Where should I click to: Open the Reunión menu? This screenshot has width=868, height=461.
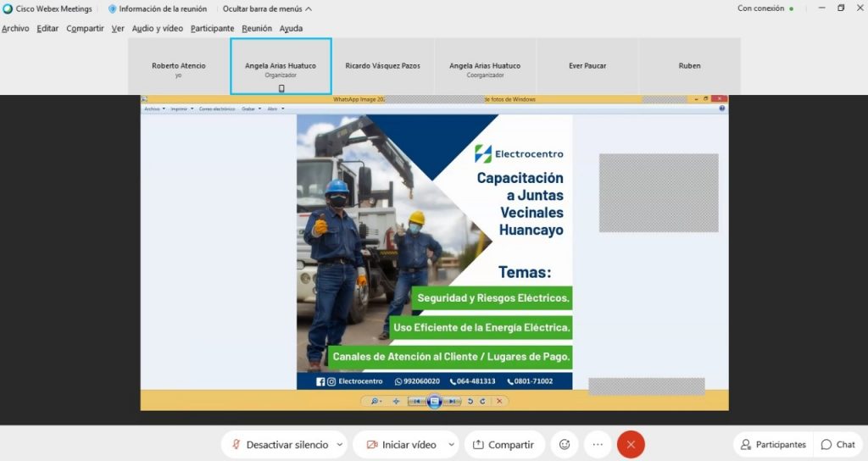click(257, 28)
